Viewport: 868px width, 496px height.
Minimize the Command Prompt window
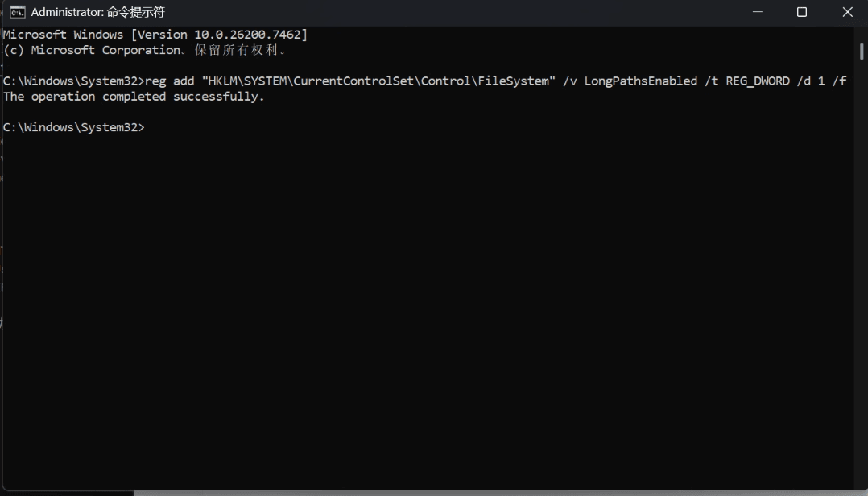pyautogui.click(x=757, y=12)
